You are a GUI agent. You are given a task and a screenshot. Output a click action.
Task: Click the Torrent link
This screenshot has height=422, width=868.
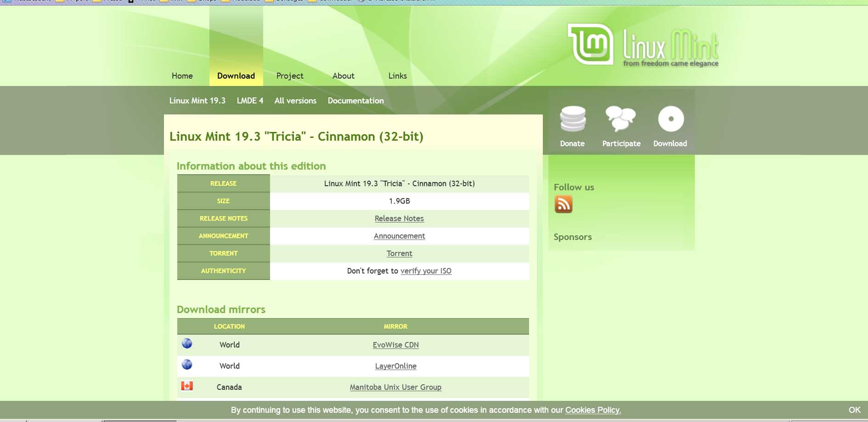click(x=399, y=253)
